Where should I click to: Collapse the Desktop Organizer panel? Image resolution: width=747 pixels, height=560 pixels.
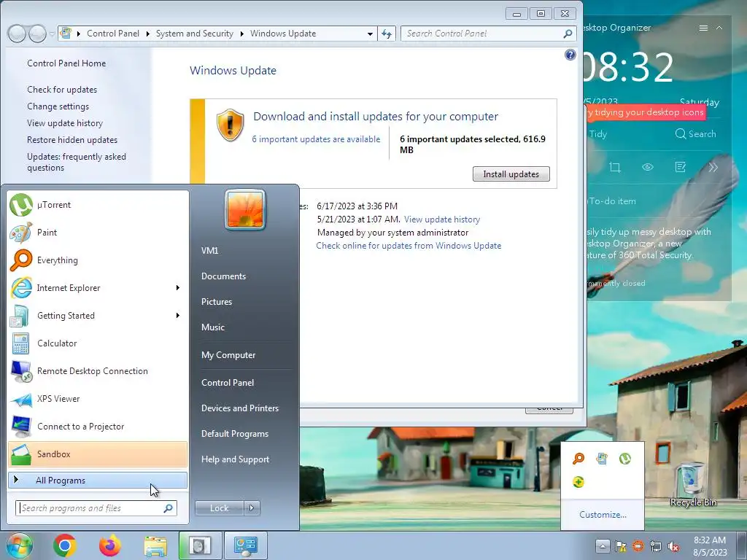coord(719,28)
